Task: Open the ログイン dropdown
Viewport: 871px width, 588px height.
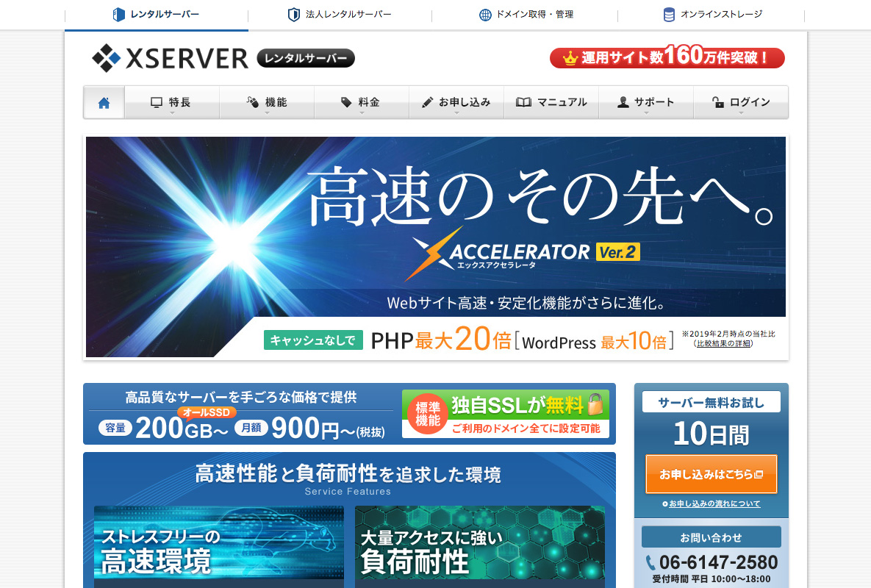Action: [741, 103]
